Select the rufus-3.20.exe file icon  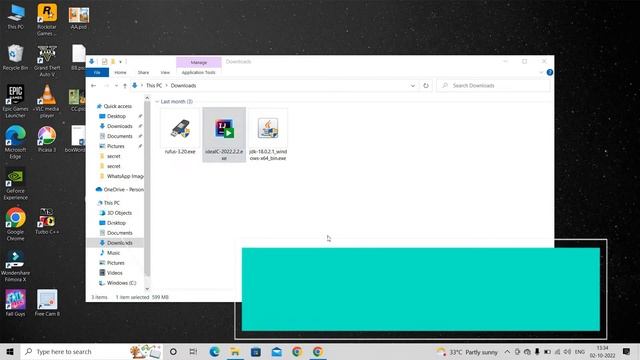[180, 128]
